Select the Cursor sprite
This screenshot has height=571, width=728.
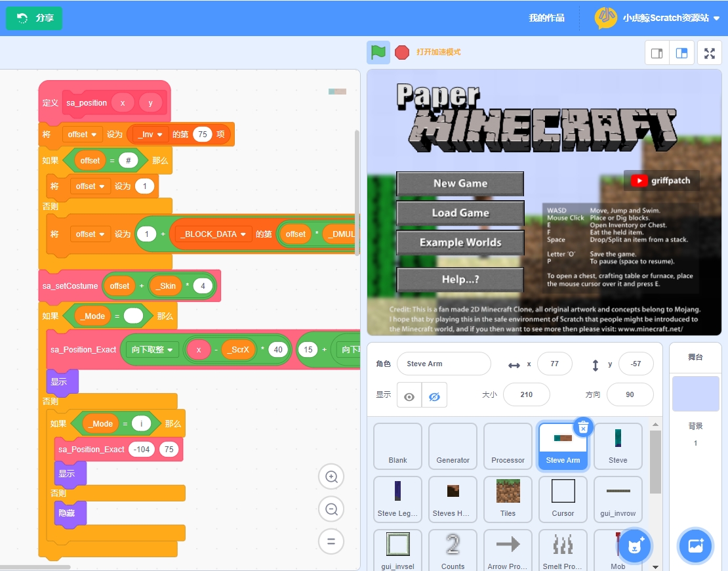click(x=563, y=499)
